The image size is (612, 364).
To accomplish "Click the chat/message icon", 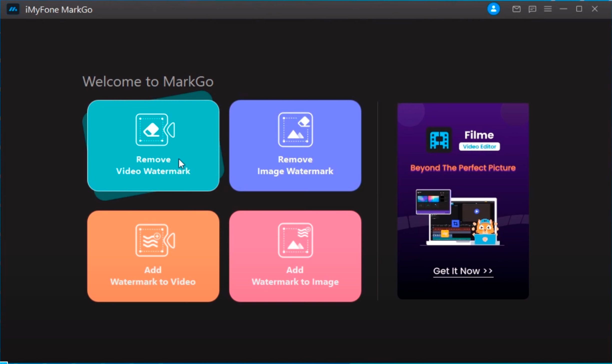I will [532, 9].
